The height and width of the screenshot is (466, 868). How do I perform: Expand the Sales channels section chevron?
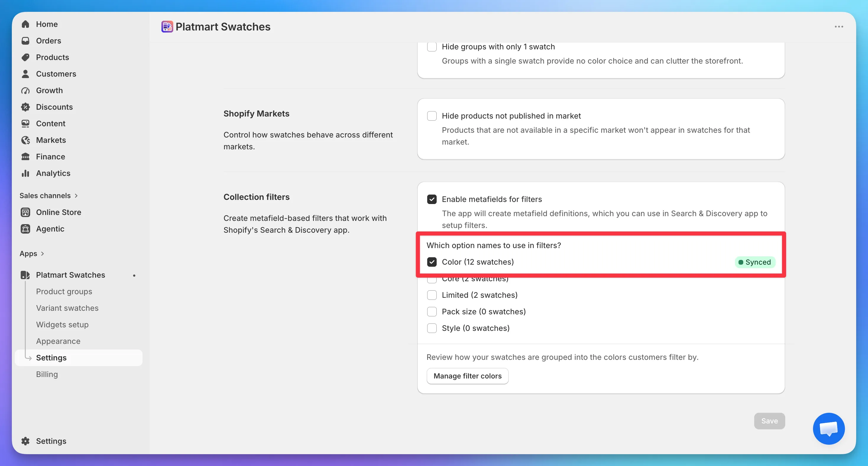coord(76,196)
